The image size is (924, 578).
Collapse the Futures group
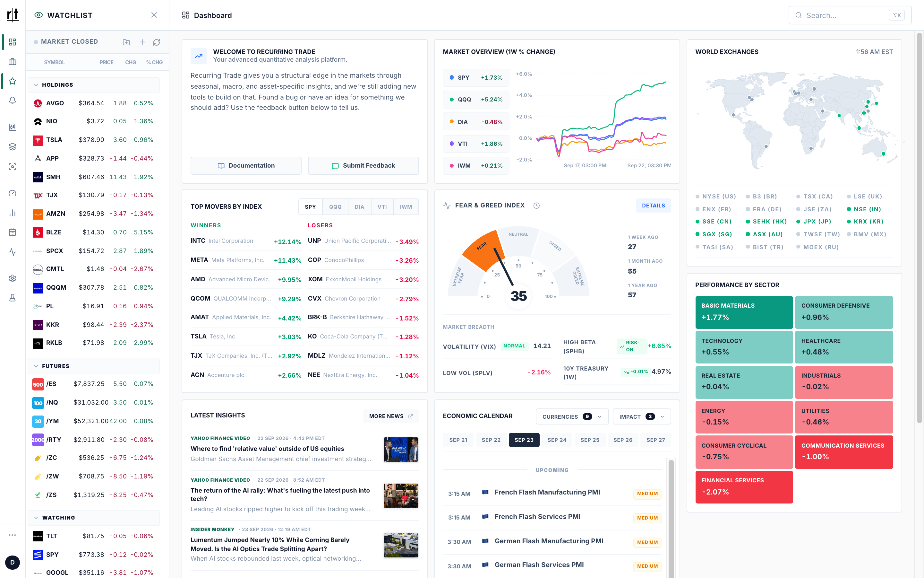(x=94, y=366)
